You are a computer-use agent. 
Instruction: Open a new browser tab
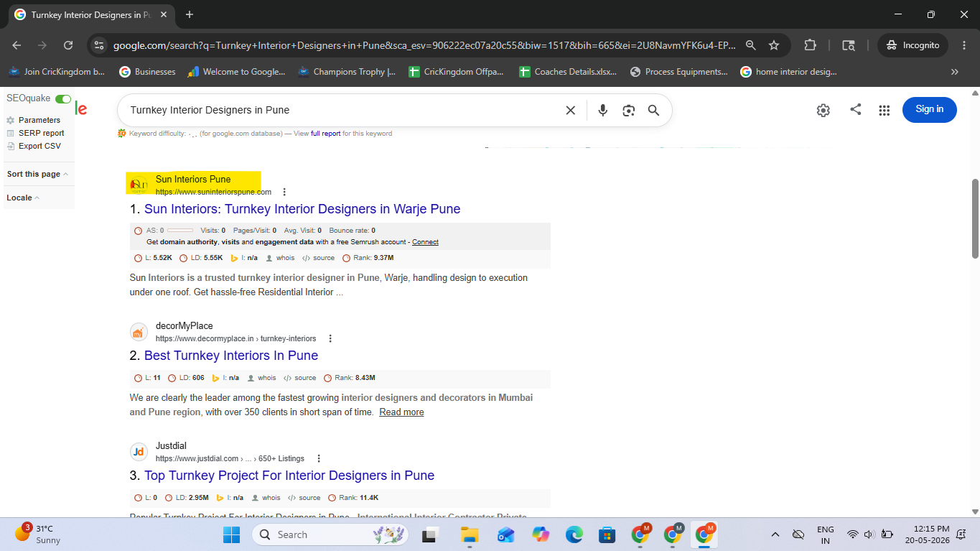[190, 15]
